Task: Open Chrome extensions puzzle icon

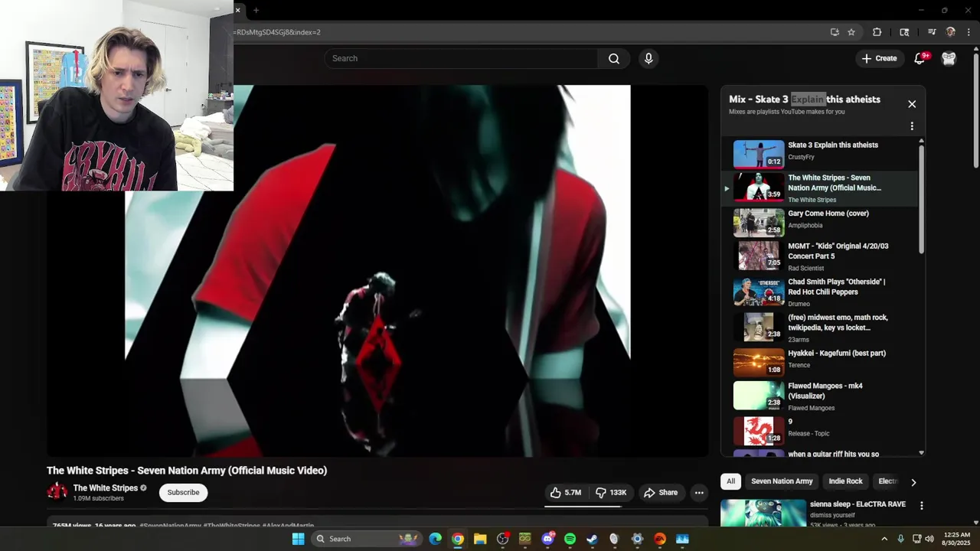Action: [877, 32]
